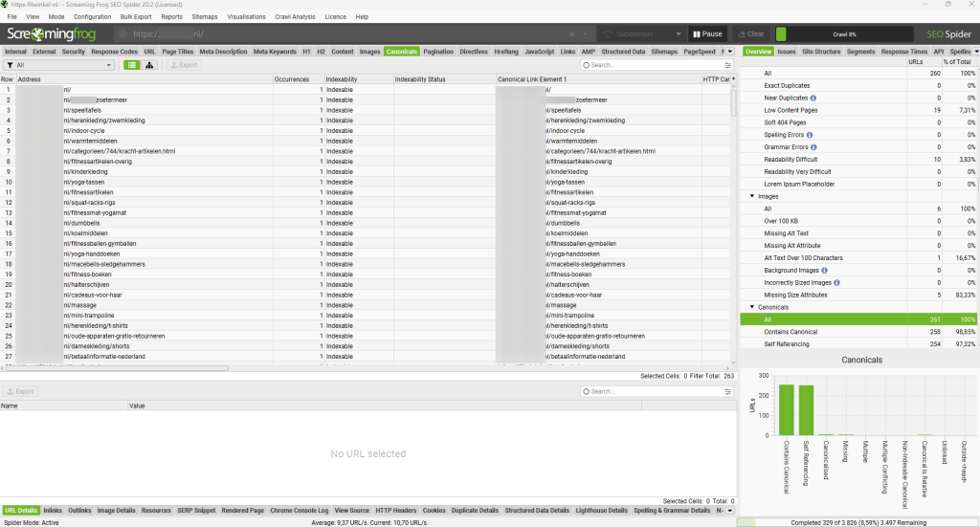Open search filter options in the upper search box

pyautogui.click(x=727, y=65)
